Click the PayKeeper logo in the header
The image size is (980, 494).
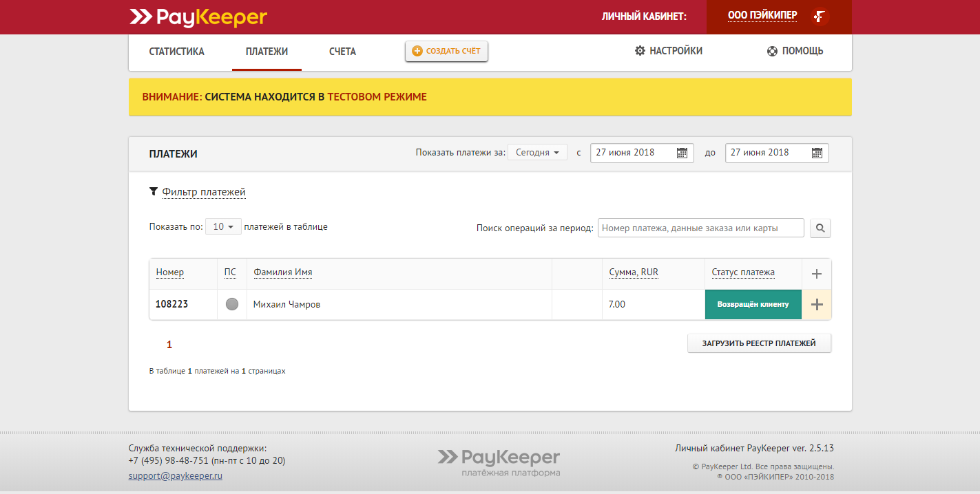tap(197, 17)
